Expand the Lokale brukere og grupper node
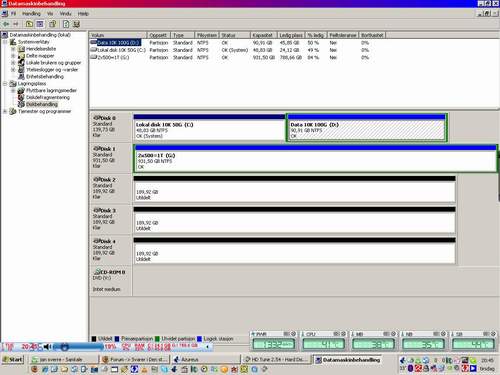The image size is (500, 375). [x=13, y=63]
